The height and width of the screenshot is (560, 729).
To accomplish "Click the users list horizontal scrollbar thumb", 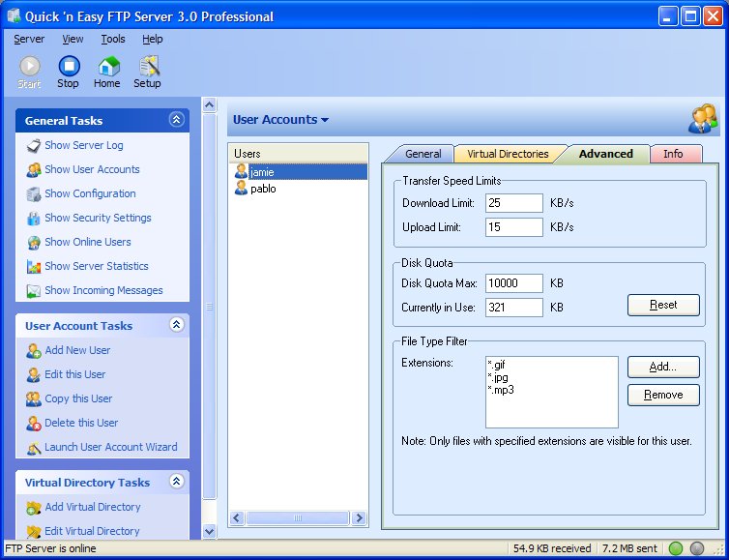I will tap(298, 518).
